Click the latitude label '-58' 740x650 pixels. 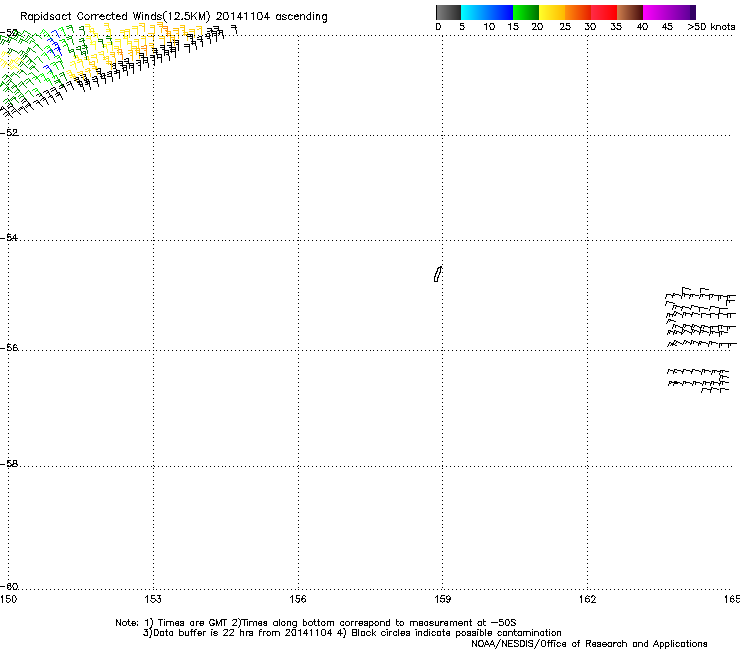(x=9, y=464)
